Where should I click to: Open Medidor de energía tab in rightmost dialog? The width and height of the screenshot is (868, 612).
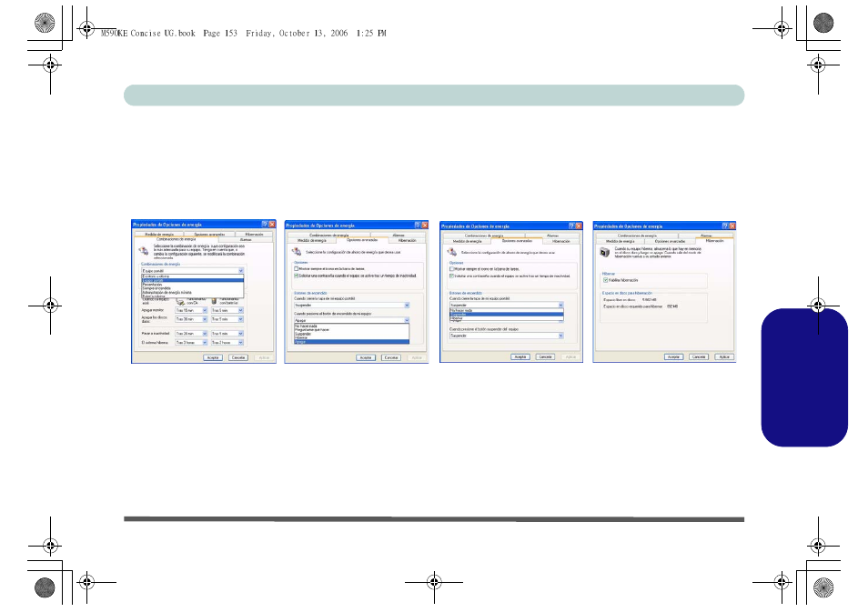point(620,241)
